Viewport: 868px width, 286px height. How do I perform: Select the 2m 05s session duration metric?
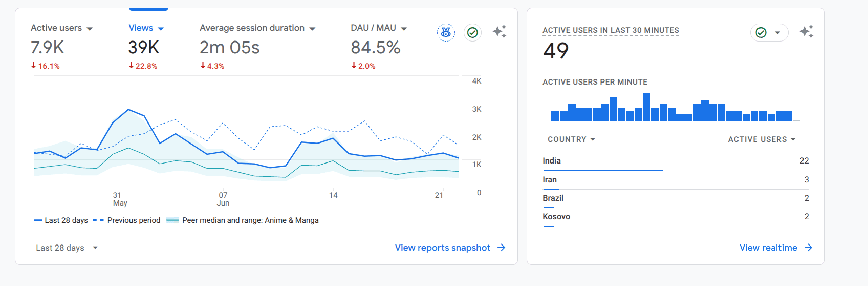[x=229, y=47]
